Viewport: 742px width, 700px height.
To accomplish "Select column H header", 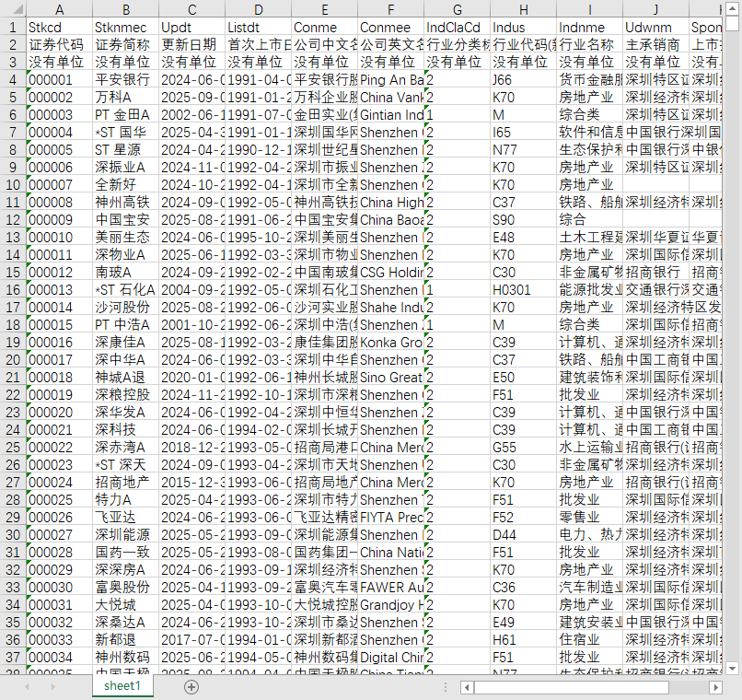I will [x=524, y=9].
